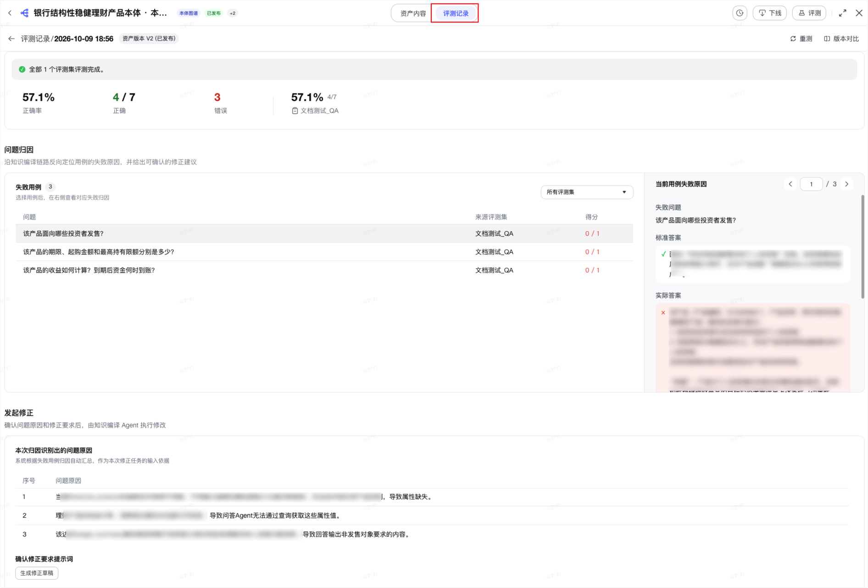
Task: Click 资产版本 V2 (已发布) badge
Action: (x=149, y=39)
